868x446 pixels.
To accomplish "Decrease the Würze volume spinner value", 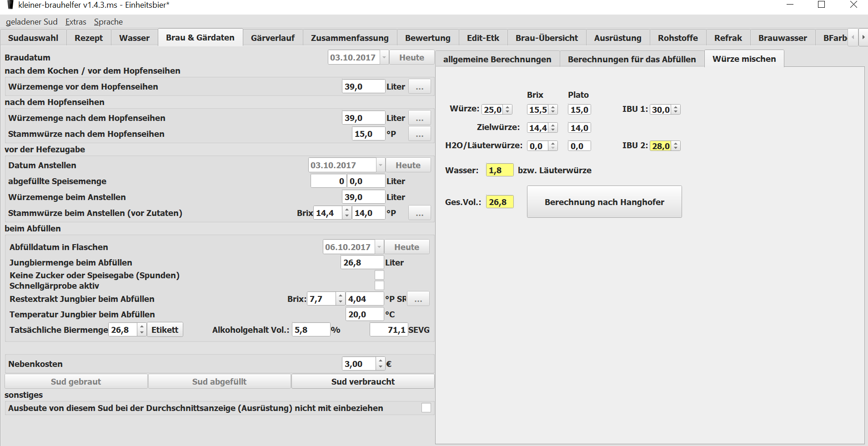I will [508, 112].
